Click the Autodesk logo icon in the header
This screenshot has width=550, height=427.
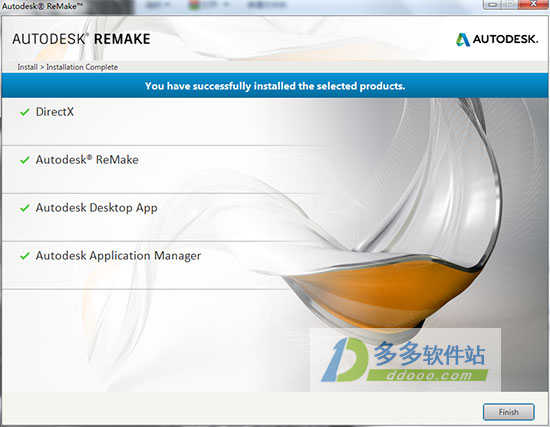pyautogui.click(x=463, y=40)
